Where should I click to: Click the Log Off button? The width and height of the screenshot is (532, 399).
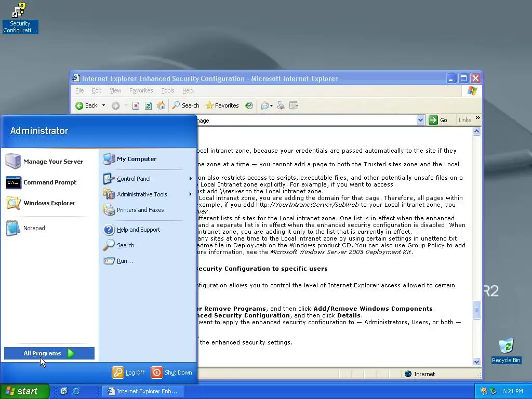[x=128, y=373]
